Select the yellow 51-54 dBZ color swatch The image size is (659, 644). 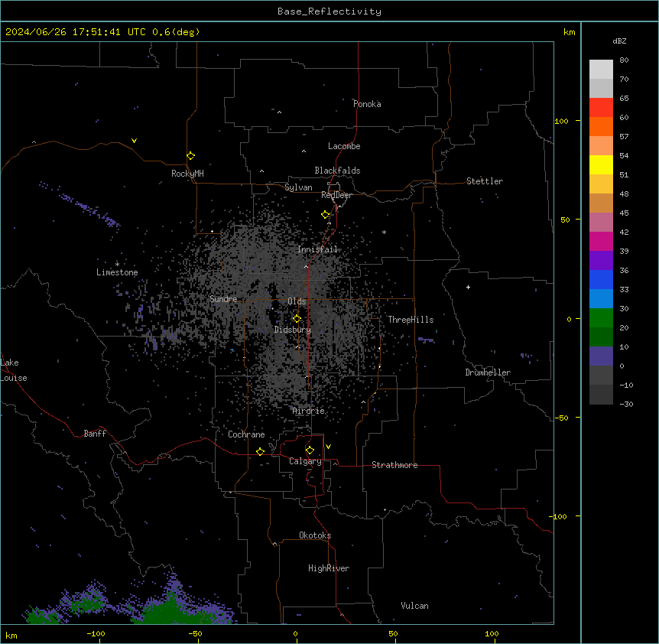[601, 165]
